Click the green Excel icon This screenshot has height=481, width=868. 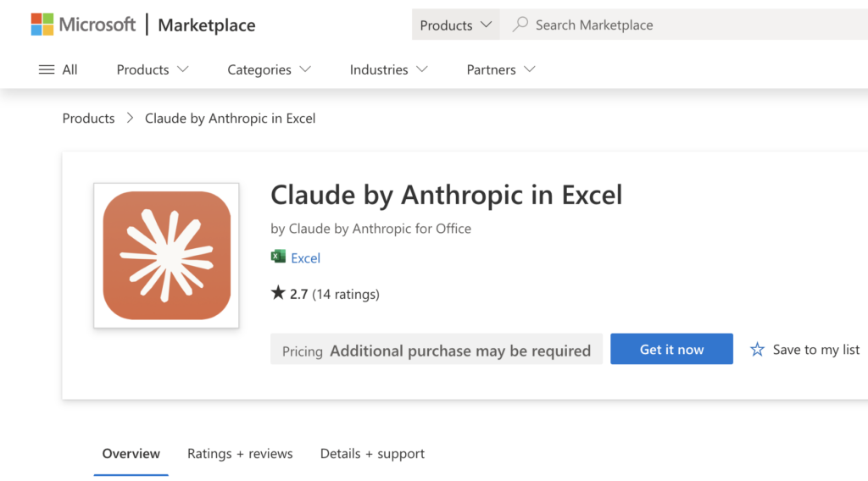pos(278,257)
